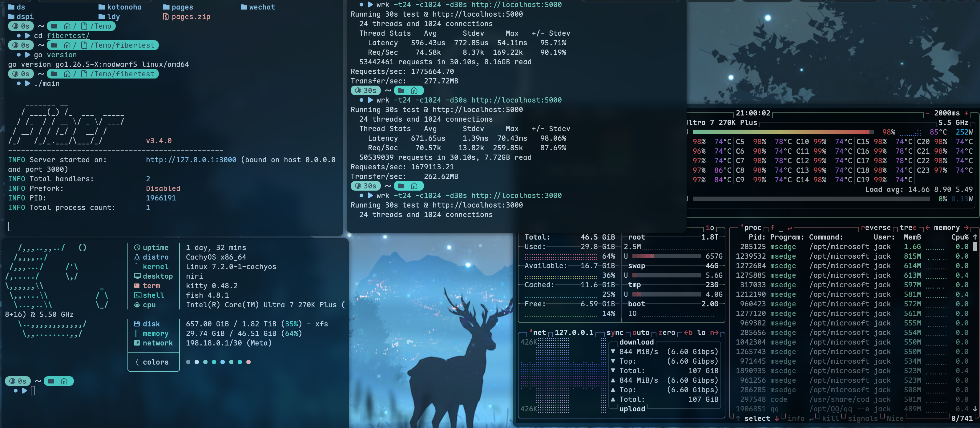Click the root disk usage bar showing 657G

click(x=667, y=256)
